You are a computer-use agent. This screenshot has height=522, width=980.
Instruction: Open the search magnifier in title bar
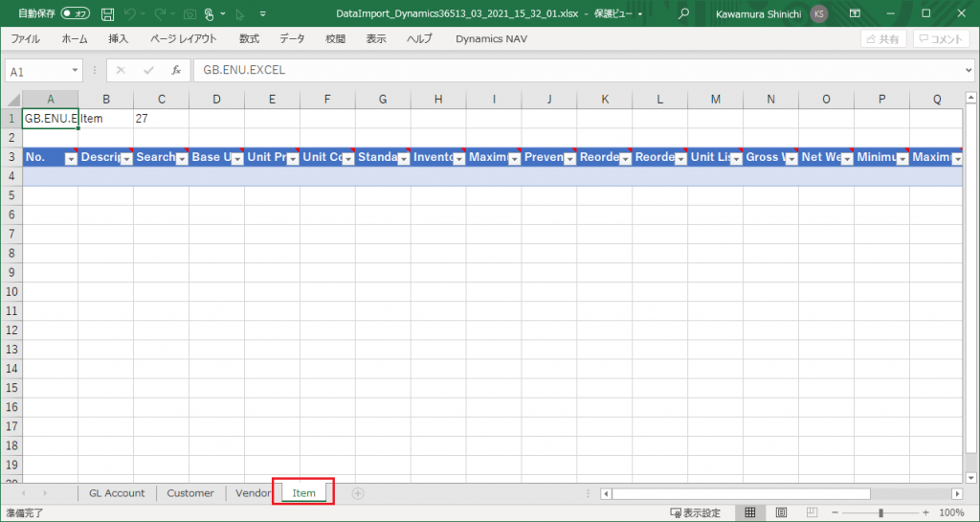(684, 14)
